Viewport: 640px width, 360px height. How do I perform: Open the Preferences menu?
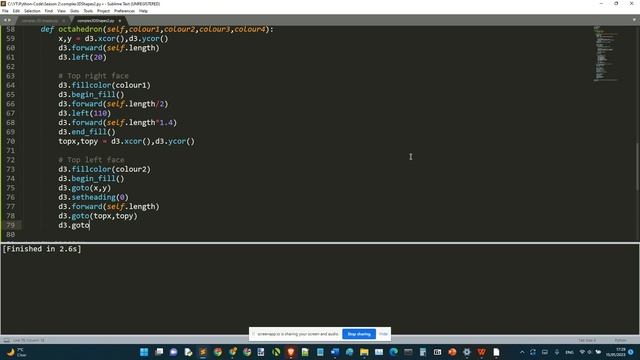(124, 11)
